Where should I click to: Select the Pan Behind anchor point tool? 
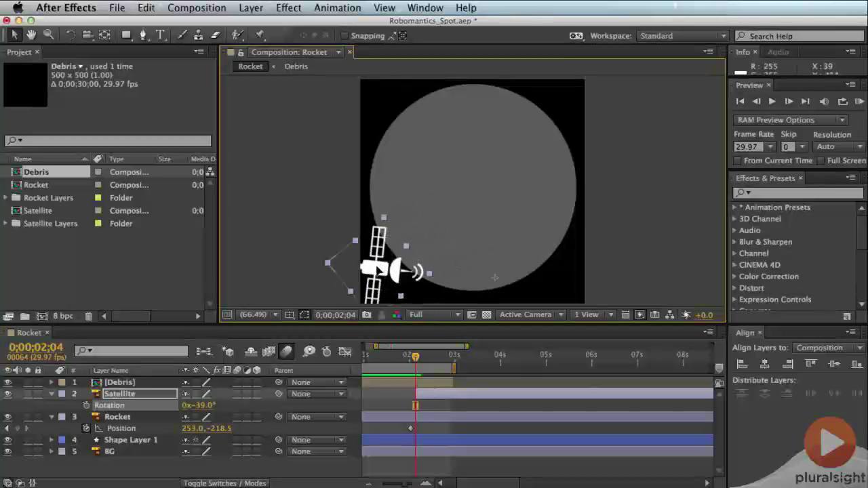tap(104, 35)
